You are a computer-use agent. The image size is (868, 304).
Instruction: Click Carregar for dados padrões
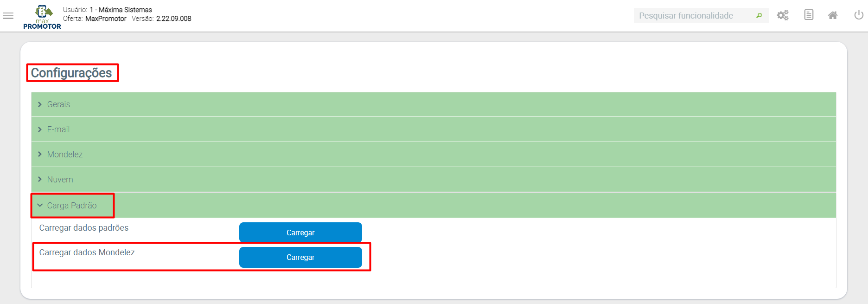[x=300, y=233]
